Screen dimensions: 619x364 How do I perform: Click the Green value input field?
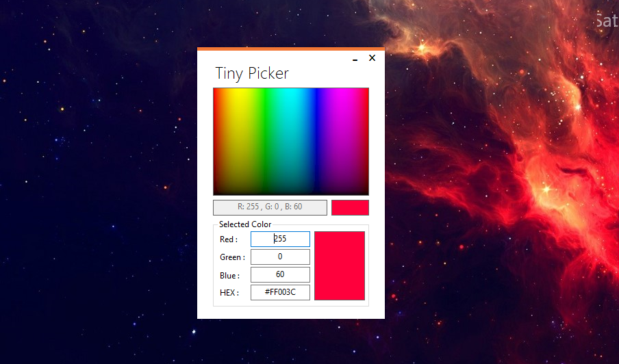click(280, 257)
